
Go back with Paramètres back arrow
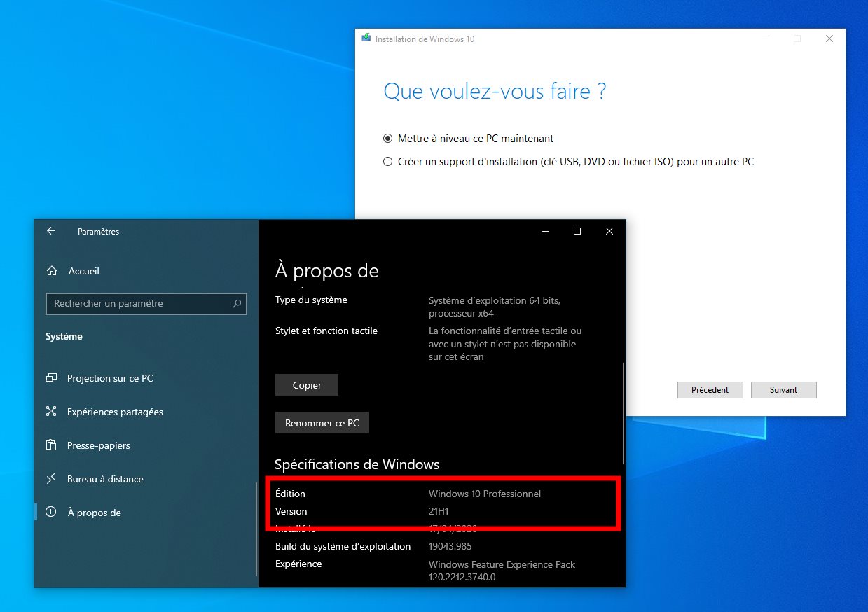pos(51,231)
